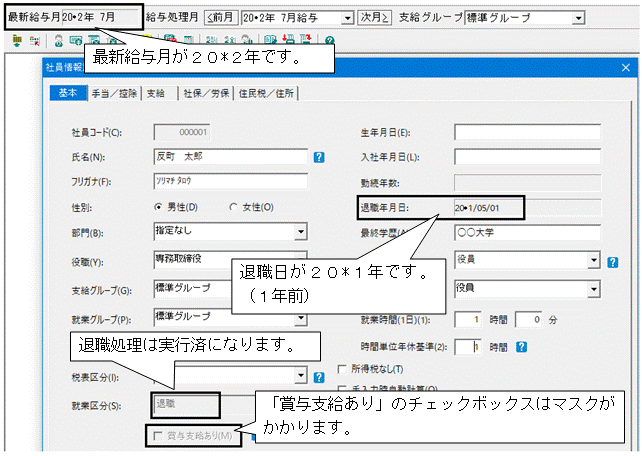Open the upper 役員 dropdown next to the help icon
Screen dimensions: 642x456
[x=594, y=260]
